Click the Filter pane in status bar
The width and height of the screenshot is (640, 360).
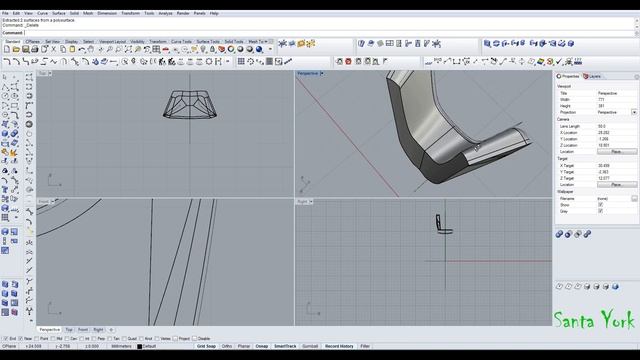[365, 346]
